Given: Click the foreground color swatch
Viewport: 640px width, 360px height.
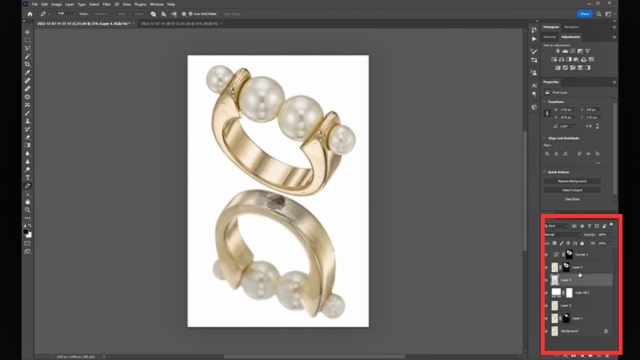Looking at the screenshot, I should click(26, 232).
